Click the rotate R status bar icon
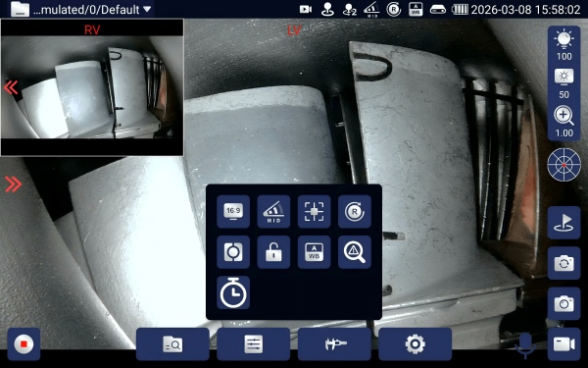 click(394, 10)
